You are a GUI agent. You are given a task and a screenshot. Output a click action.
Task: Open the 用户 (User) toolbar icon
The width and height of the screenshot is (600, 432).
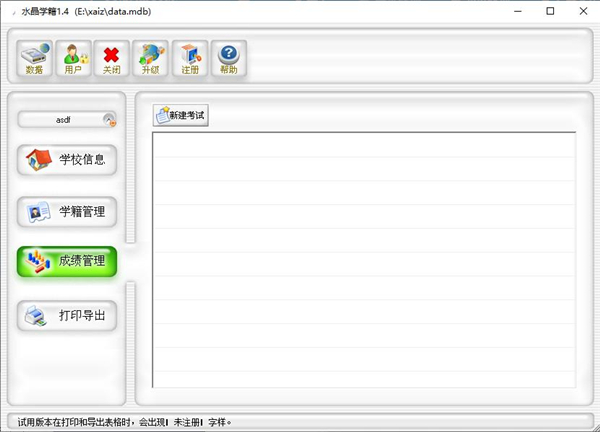coord(74,59)
